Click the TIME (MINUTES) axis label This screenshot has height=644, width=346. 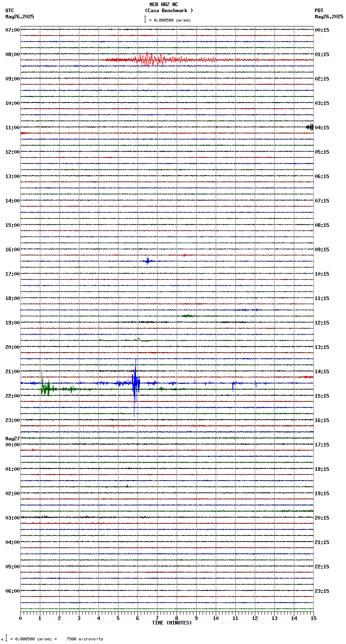click(x=172, y=623)
